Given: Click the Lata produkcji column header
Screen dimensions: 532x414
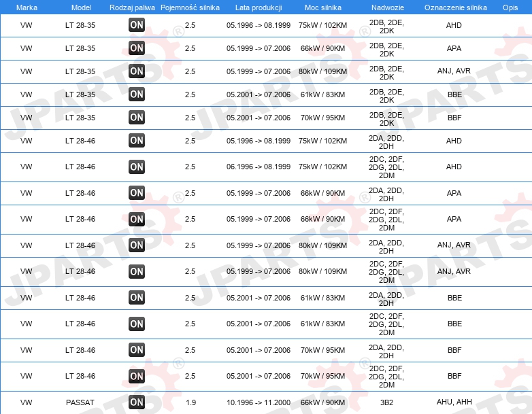Looking at the screenshot, I should [x=259, y=7].
